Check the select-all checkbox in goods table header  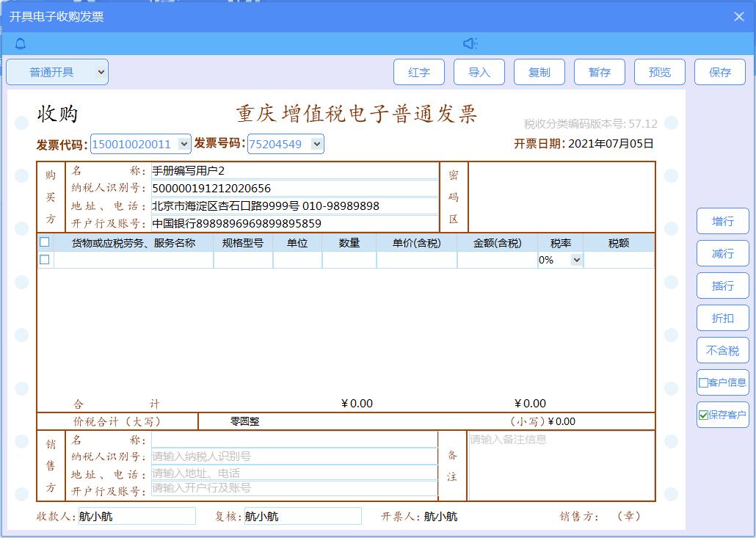pos(43,241)
